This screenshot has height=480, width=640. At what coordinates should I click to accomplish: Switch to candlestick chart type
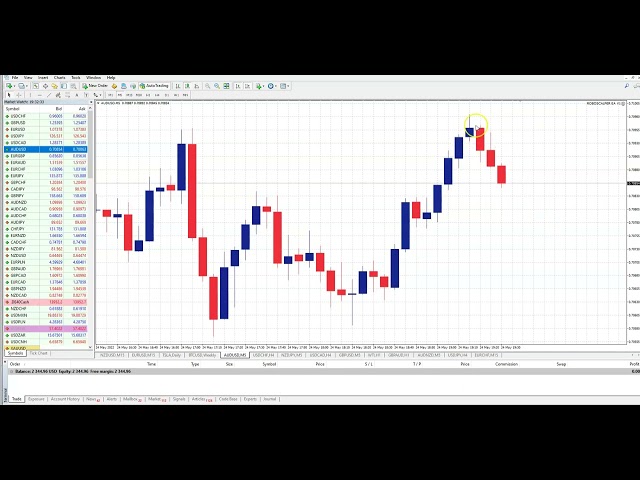click(186, 86)
